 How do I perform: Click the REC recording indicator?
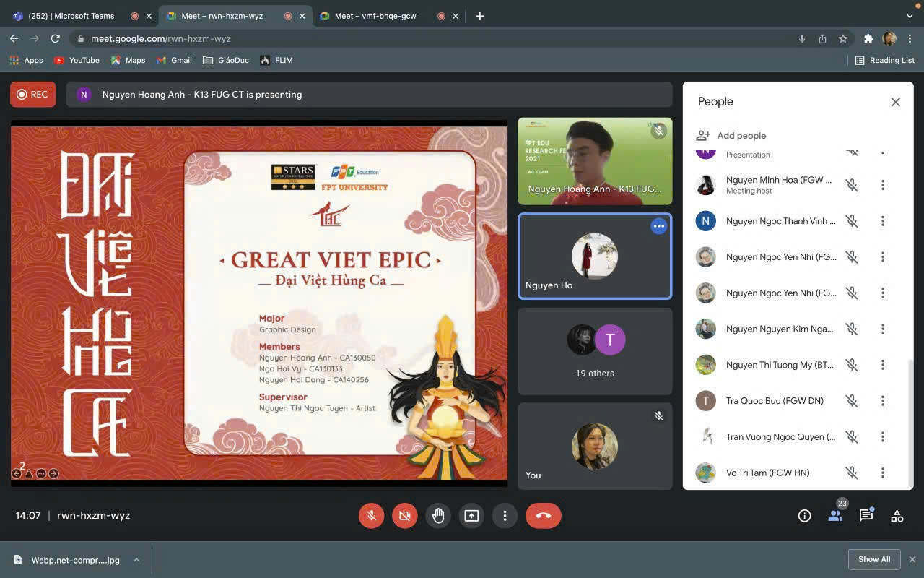[x=32, y=94]
